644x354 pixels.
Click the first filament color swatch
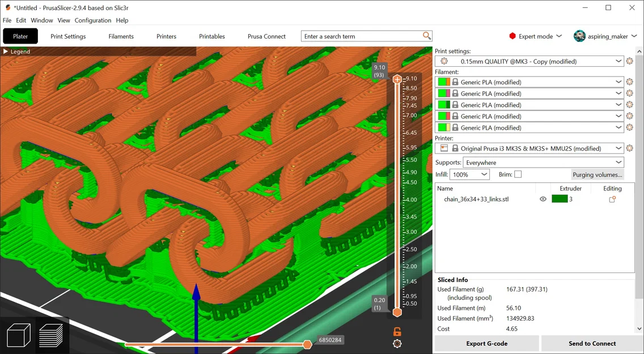click(x=444, y=82)
